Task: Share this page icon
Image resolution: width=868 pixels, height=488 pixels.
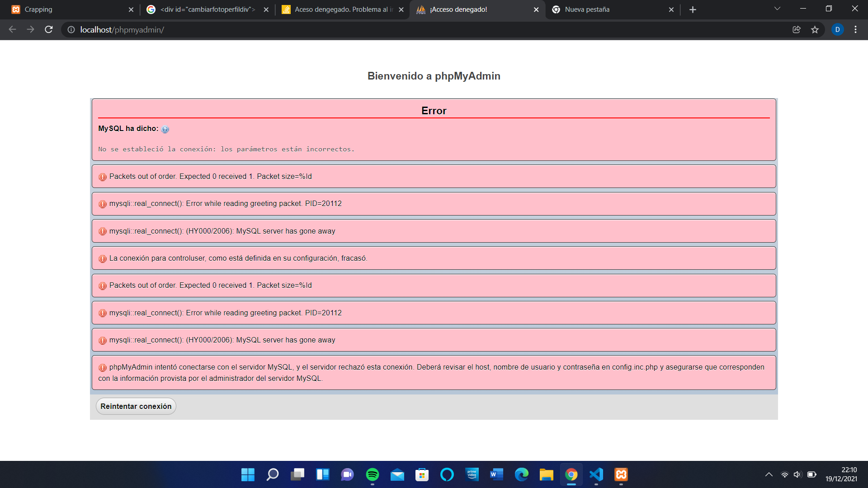Action: (x=797, y=29)
